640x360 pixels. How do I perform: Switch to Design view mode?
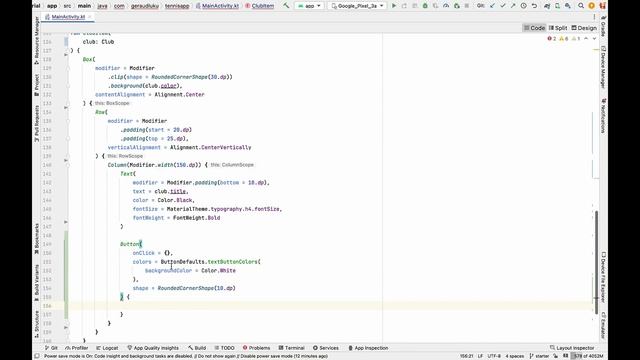click(x=584, y=28)
